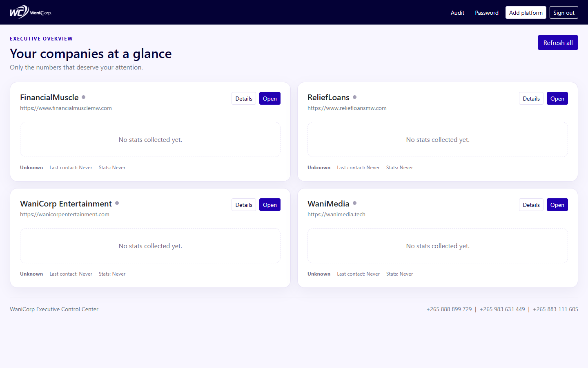Image resolution: width=588 pixels, height=368 pixels.
Task: Click the phone number +265 983 631 449
Action: (x=502, y=309)
